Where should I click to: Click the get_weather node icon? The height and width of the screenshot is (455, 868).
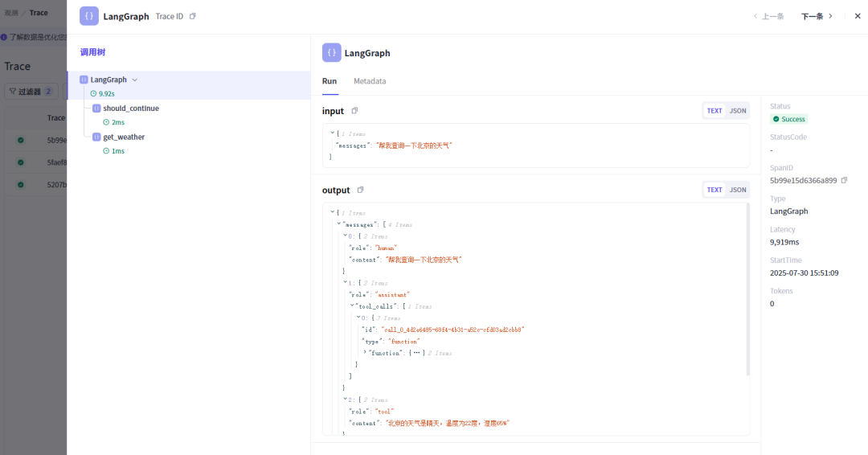pos(96,137)
